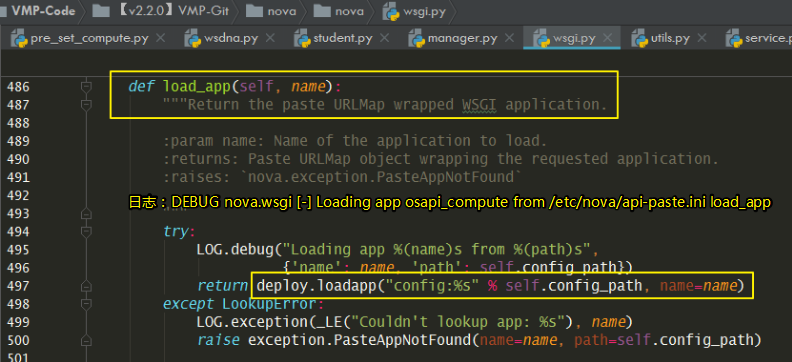This screenshot has width=792, height=362.
Task: Close the student.py tab
Action: pyautogui.click(x=384, y=38)
